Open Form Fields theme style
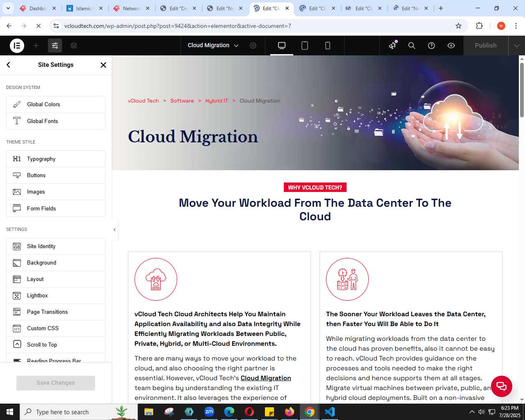 point(56,208)
